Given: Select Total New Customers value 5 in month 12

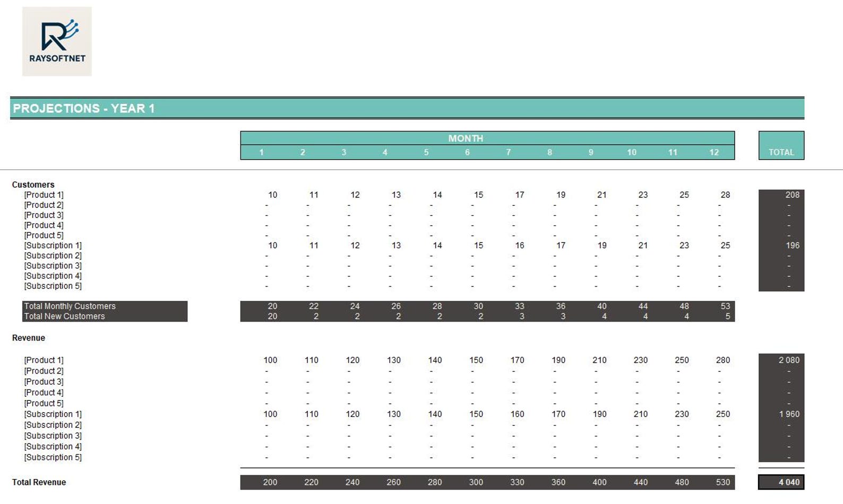Looking at the screenshot, I should tap(728, 316).
